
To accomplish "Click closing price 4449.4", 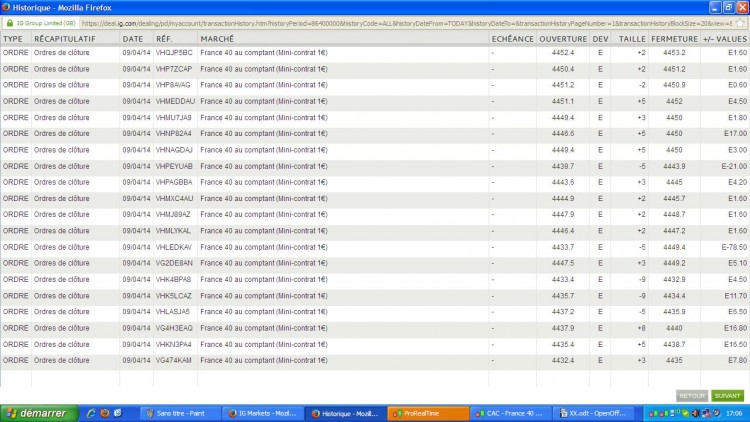I will 674,247.
